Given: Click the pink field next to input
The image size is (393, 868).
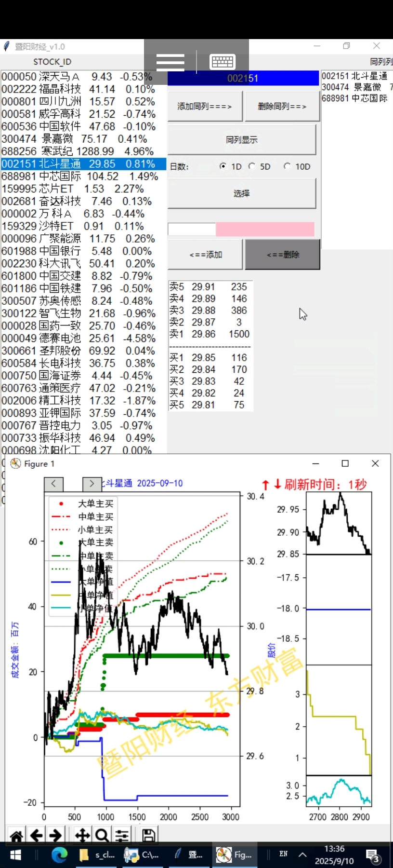Looking at the screenshot, I should pyautogui.click(x=265, y=229).
